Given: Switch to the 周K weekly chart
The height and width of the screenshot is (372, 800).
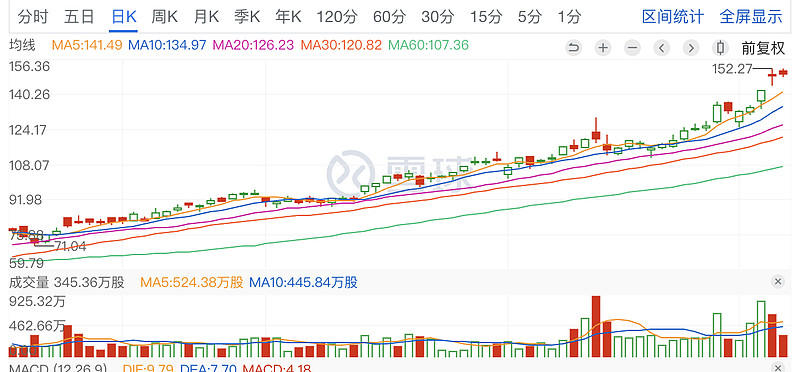Looking at the screenshot, I should [x=165, y=17].
